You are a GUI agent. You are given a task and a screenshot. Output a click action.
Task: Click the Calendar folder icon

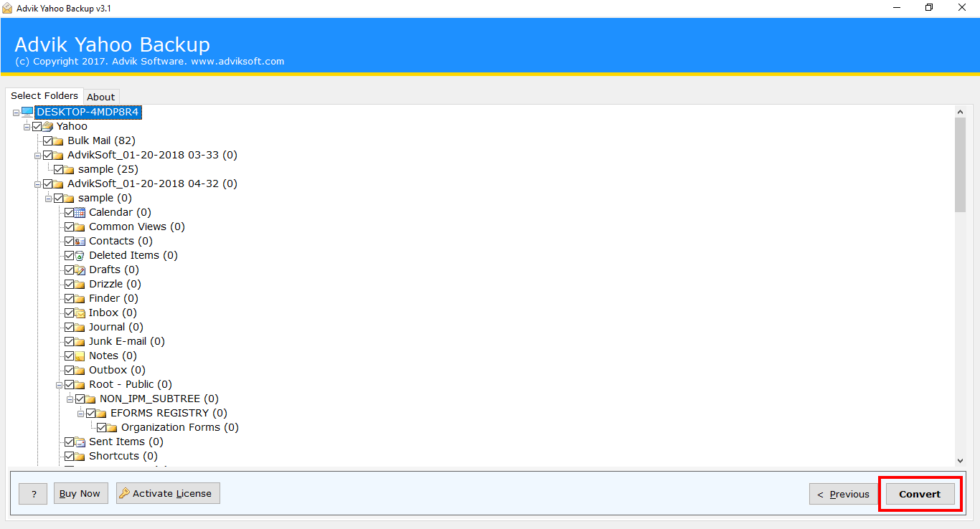[80, 212]
